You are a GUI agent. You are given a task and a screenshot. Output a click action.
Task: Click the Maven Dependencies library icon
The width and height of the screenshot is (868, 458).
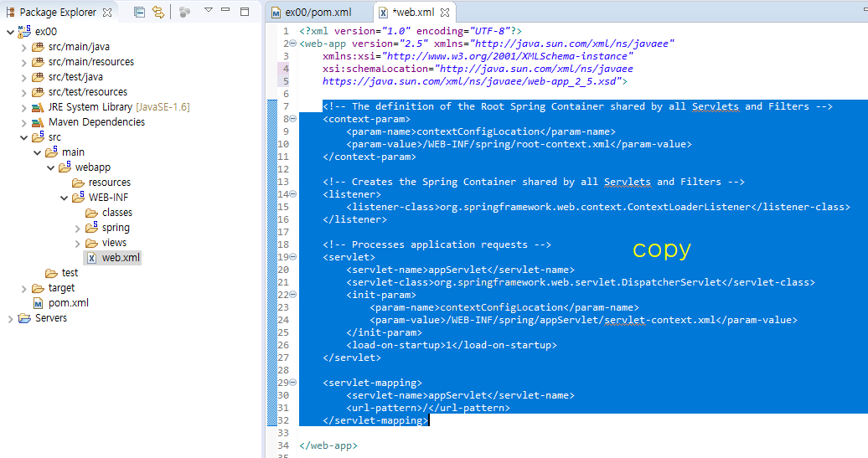tap(38, 122)
